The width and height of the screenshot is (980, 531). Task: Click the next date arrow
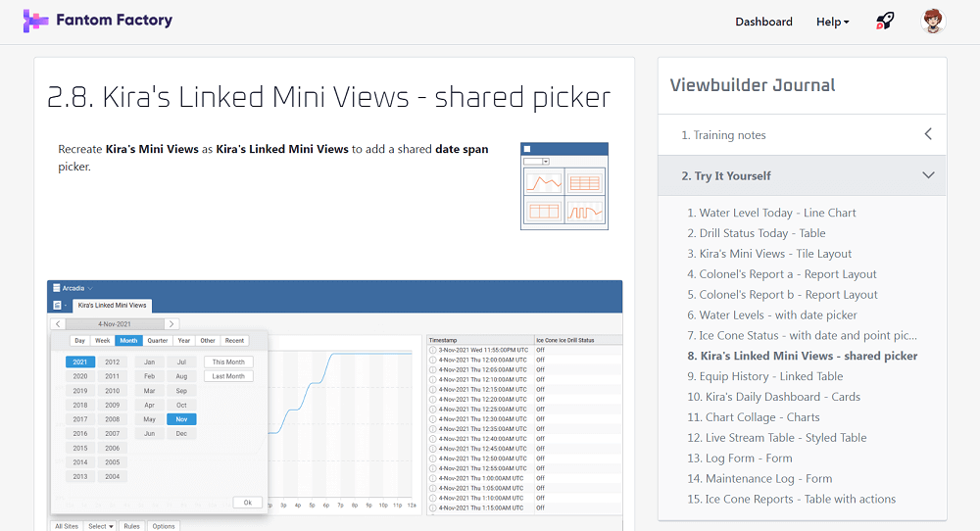[x=171, y=324]
